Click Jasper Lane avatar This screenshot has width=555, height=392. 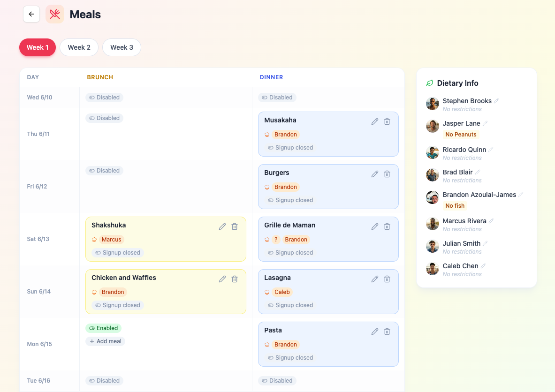point(433,126)
